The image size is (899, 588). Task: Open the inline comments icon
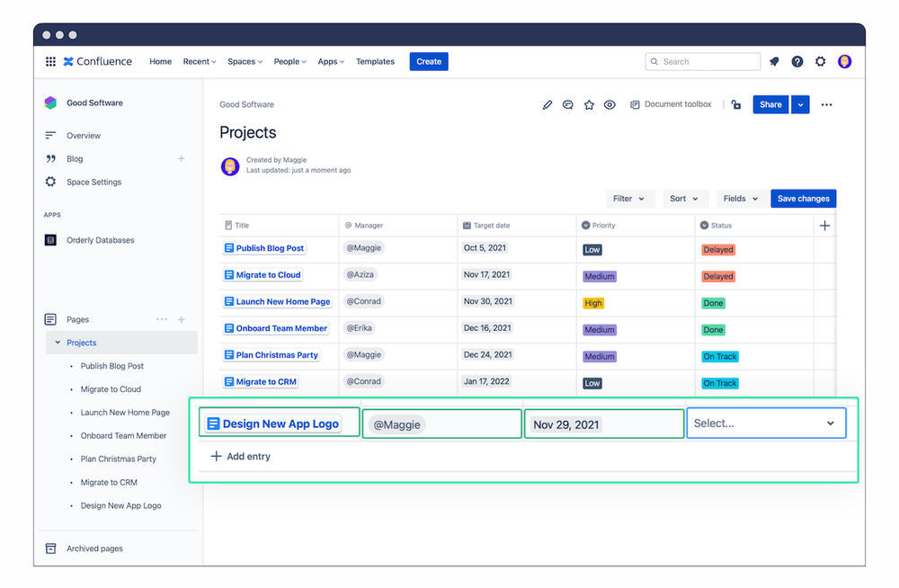click(x=567, y=104)
